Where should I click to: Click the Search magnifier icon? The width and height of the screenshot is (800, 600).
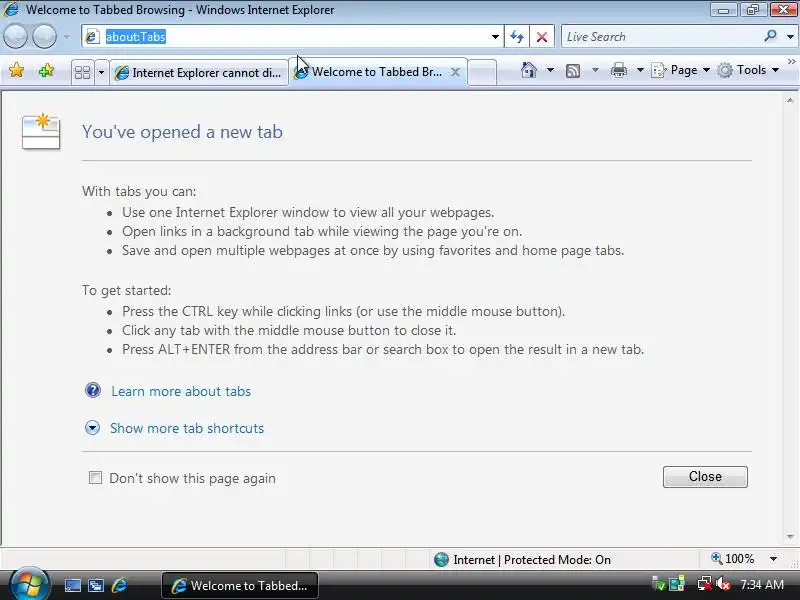(770, 36)
